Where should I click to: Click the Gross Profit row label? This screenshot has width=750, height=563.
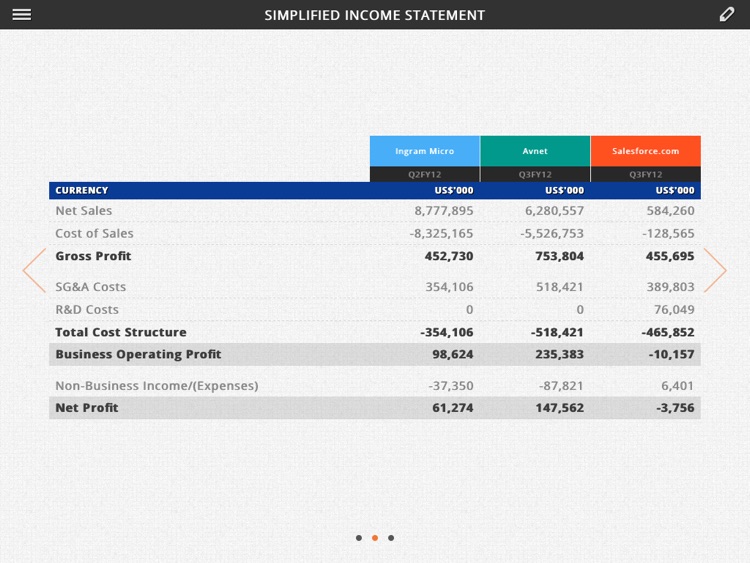click(x=93, y=256)
